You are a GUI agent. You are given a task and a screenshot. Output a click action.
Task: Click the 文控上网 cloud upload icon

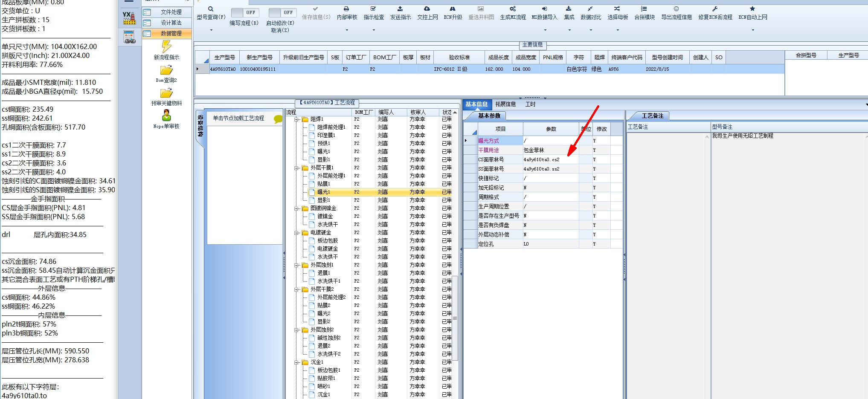[427, 9]
